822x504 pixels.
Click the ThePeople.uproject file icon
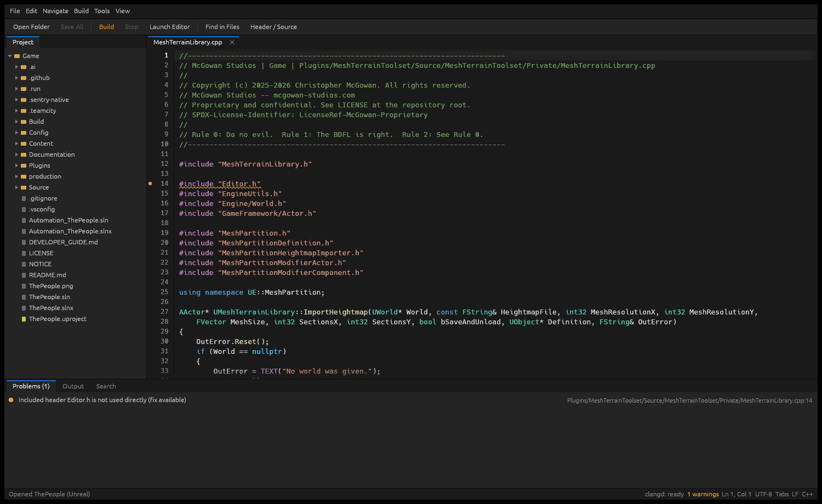(24, 319)
